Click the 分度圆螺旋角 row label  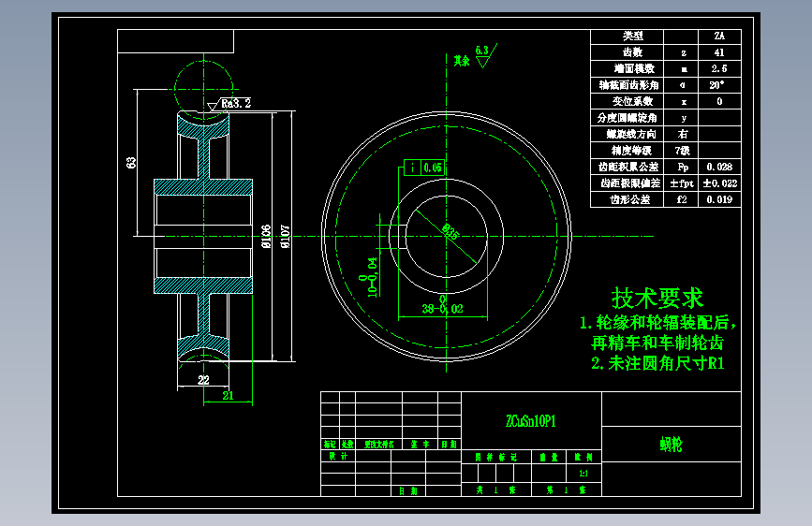click(x=627, y=118)
